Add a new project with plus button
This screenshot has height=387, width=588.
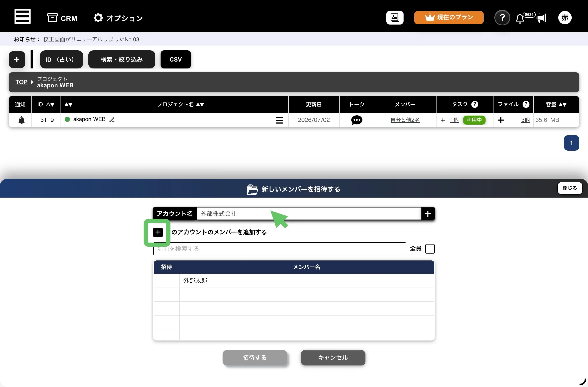pyautogui.click(x=17, y=59)
